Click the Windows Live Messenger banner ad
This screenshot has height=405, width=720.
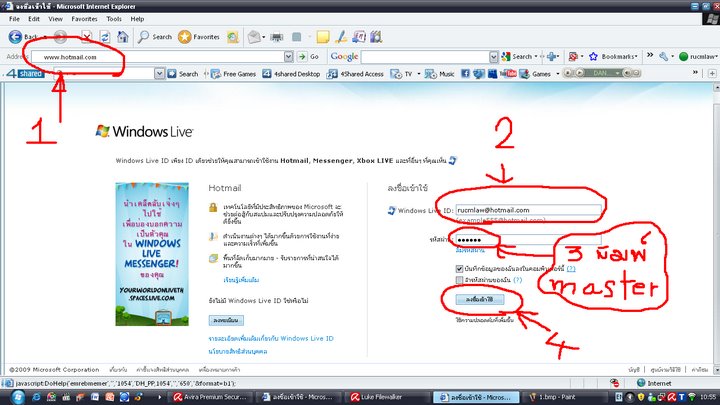pos(152,254)
